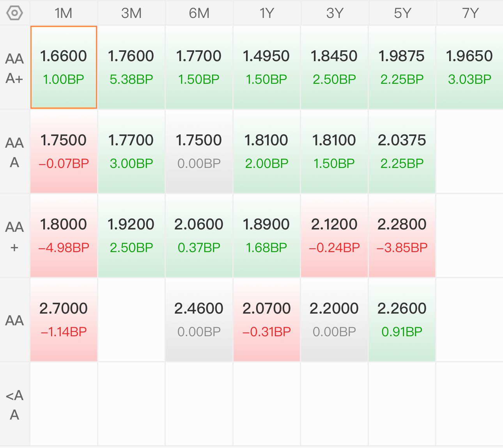Select AA+ 5Y cell 2.2800
Image resolution: width=503 pixels, height=448 pixels.
pyautogui.click(x=402, y=235)
